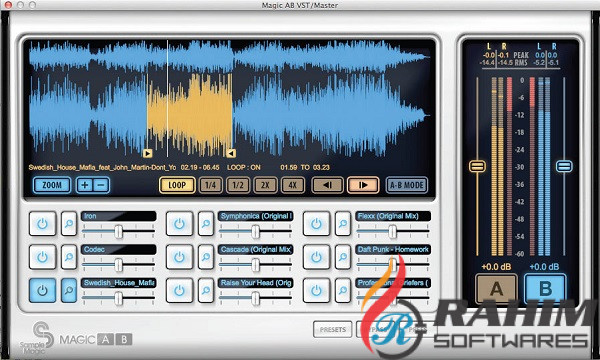This screenshot has width=600, height=360.
Task: Click the Sample Magic logo
Action: tap(39, 337)
